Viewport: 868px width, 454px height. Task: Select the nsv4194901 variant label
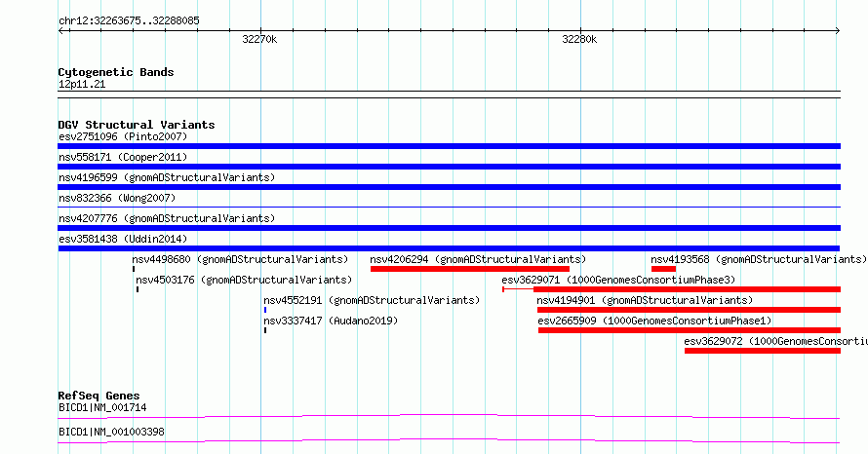645,300
